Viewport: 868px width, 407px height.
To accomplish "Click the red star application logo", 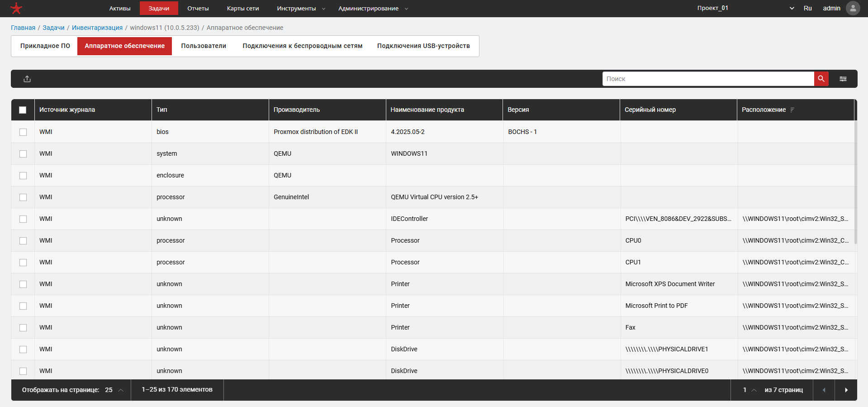I will pos(16,8).
